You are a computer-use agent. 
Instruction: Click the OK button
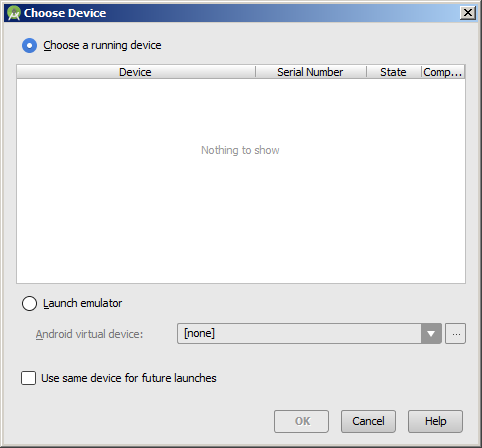[x=301, y=421]
